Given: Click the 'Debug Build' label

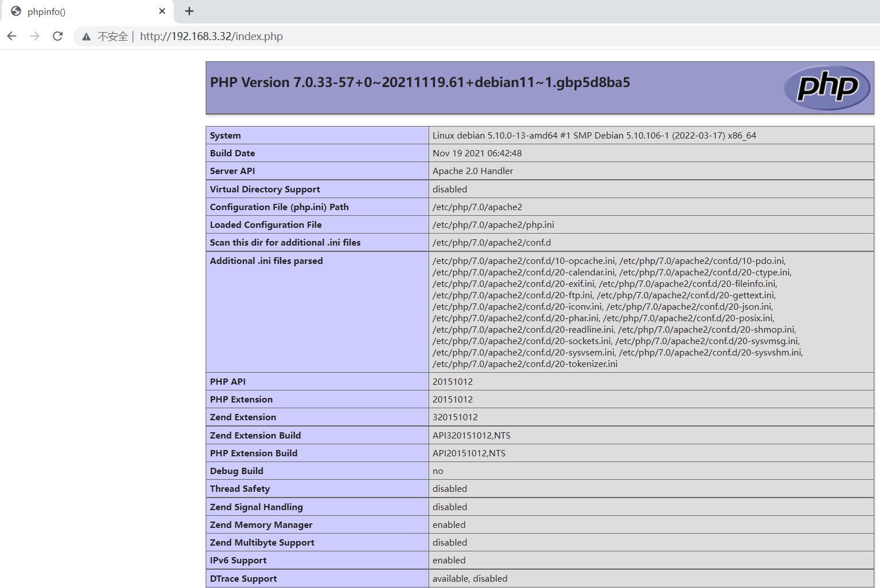Looking at the screenshot, I should pos(237,471).
